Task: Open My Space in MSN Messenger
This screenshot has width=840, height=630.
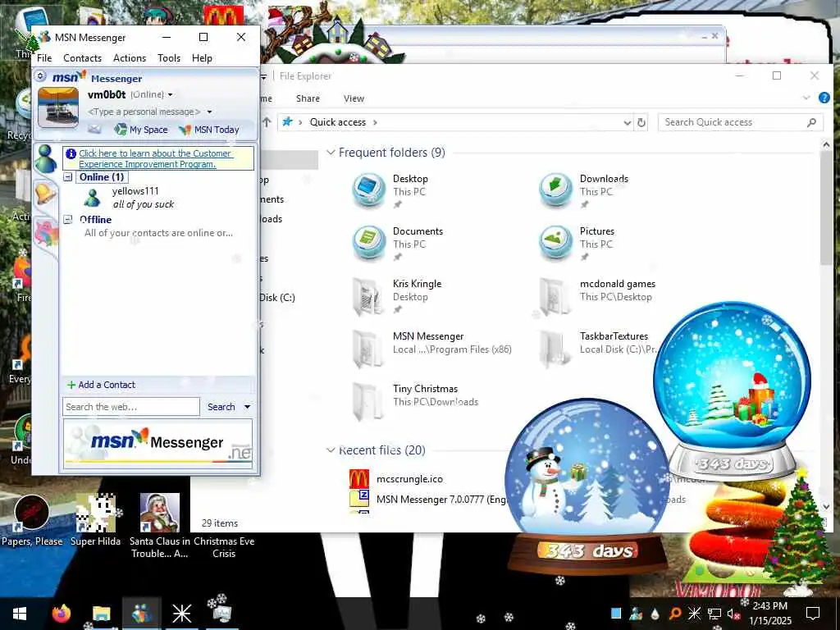Action: 141,130
